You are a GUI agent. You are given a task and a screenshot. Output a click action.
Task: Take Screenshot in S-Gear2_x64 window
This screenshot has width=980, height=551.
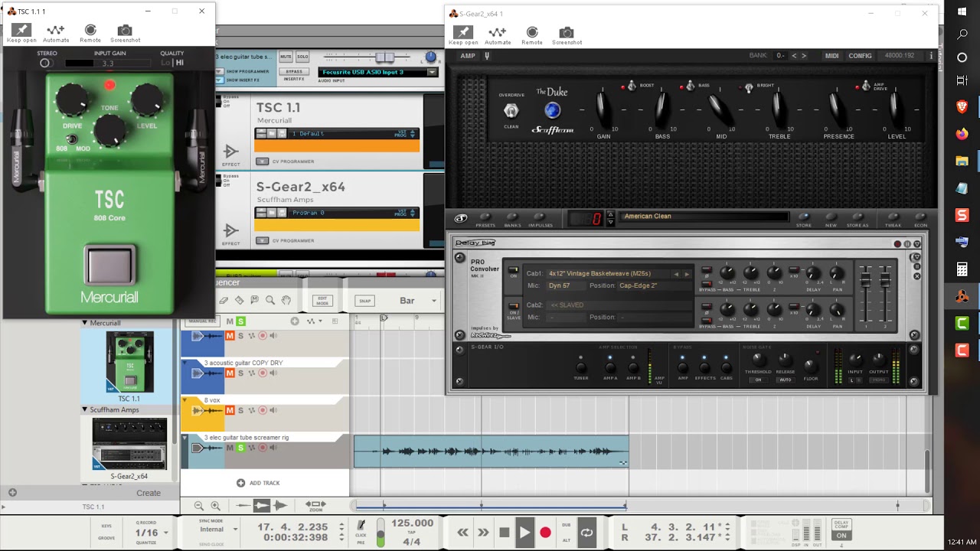coord(567,35)
